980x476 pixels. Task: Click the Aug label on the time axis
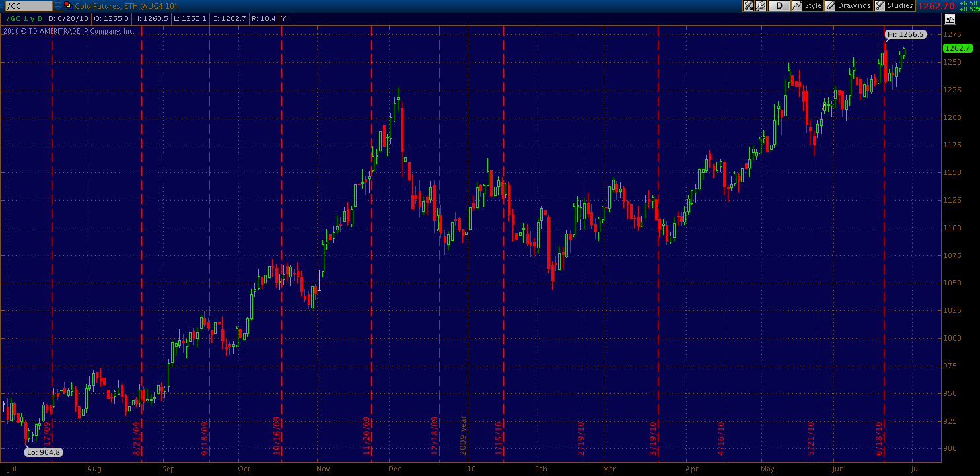click(94, 469)
